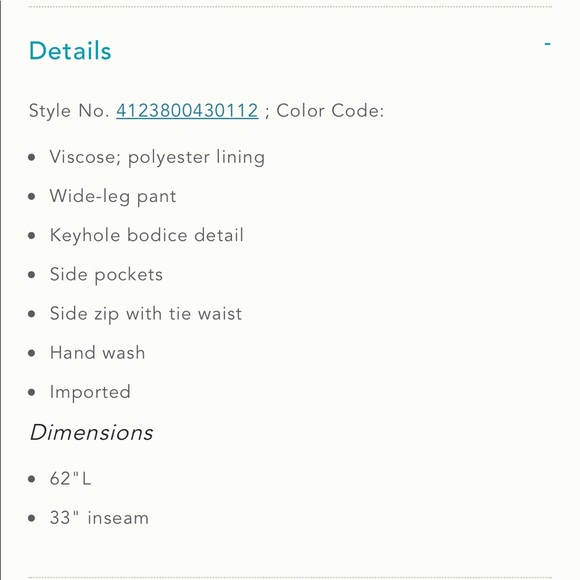Click bullet point beside "Hand wash"
Screen dimensions: 580x580
coord(32,353)
